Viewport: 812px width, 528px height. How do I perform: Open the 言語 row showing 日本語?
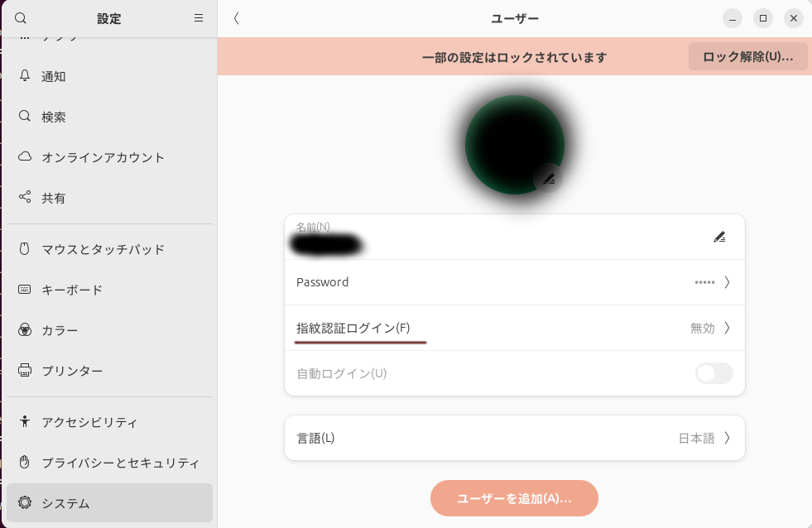(x=727, y=438)
